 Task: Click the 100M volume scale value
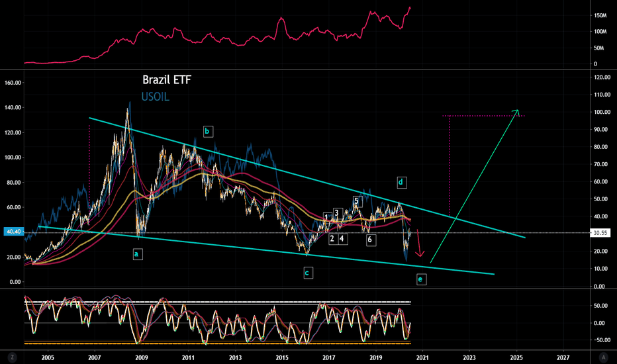click(x=600, y=32)
